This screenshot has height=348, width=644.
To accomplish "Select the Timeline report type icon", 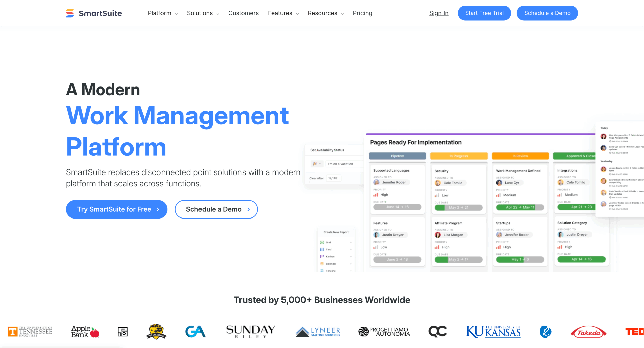I will point(322,271).
